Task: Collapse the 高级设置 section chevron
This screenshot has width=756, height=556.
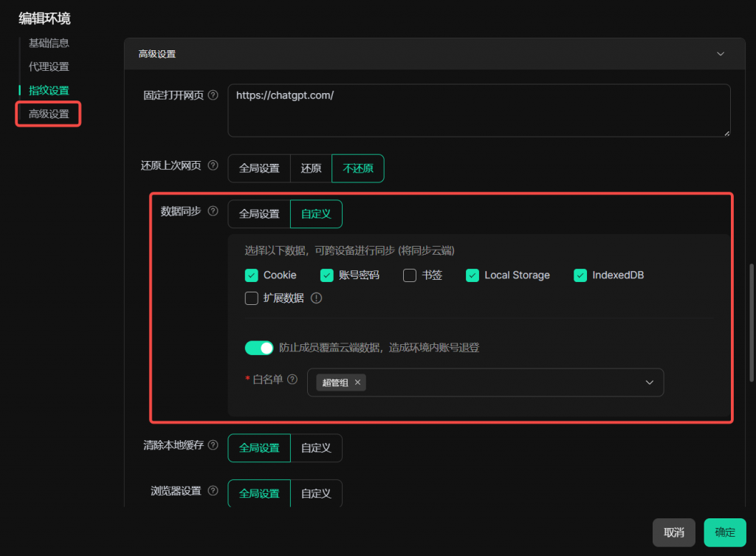Action: pyautogui.click(x=721, y=54)
